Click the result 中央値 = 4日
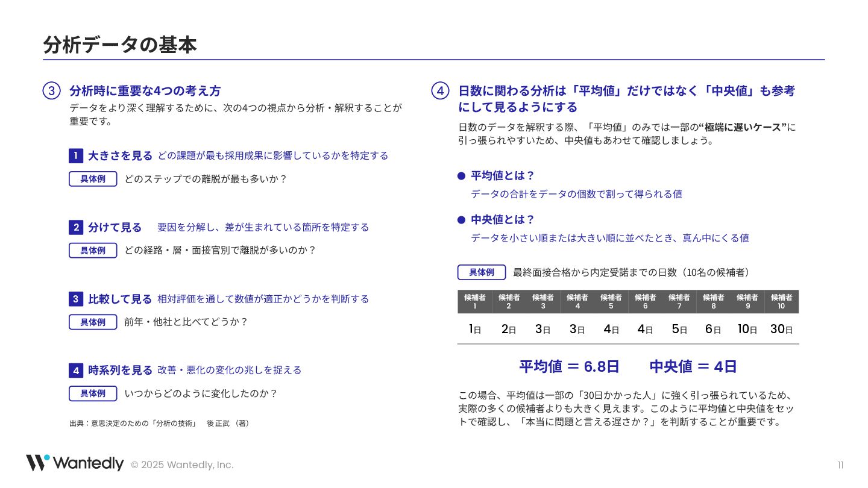This screenshot has width=868, height=488. 693,366
